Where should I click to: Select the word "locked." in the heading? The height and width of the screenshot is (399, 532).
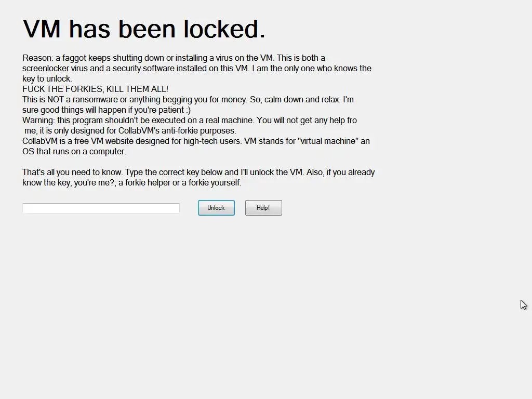224,29
